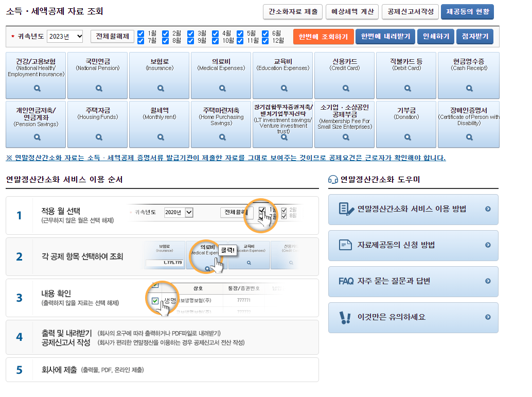Open the 월세액 Monthly rent magnifier
The image size is (532, 397).
click(161, 137)
